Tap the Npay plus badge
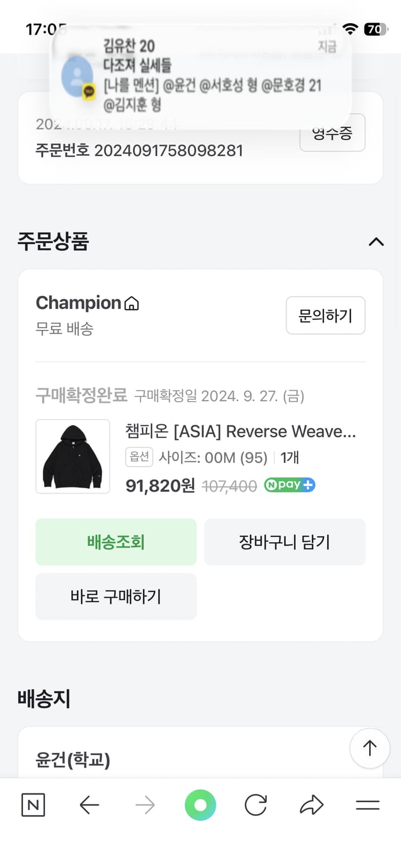Screen dimensions: 401x868 tap(289, 485)
